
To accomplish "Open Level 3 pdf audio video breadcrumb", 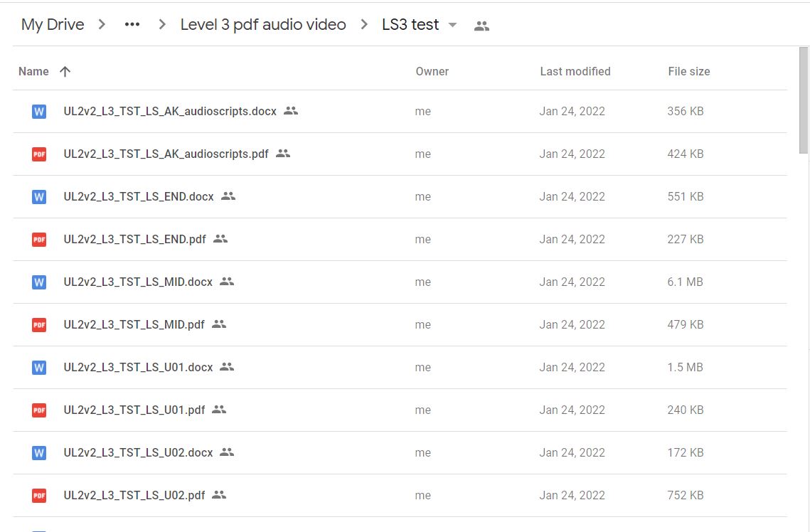I will click(263, 25).
